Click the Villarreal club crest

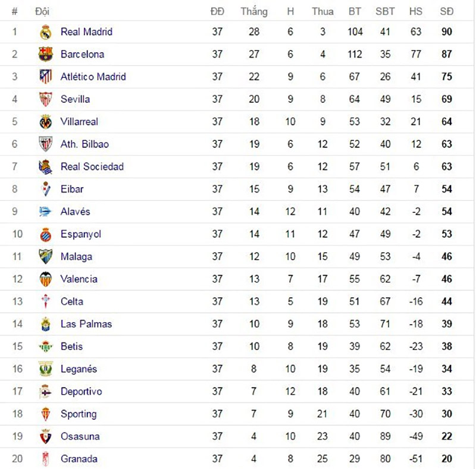point(46,122)
